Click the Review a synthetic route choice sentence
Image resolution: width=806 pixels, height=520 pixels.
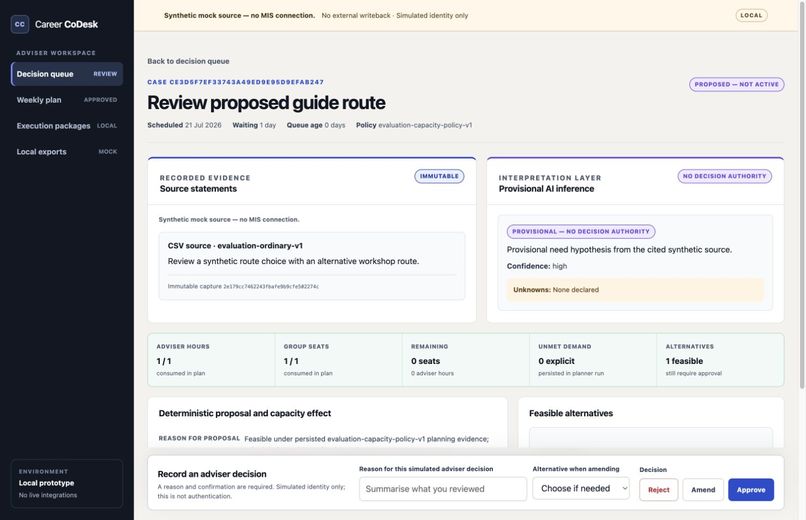pos(293,261)
